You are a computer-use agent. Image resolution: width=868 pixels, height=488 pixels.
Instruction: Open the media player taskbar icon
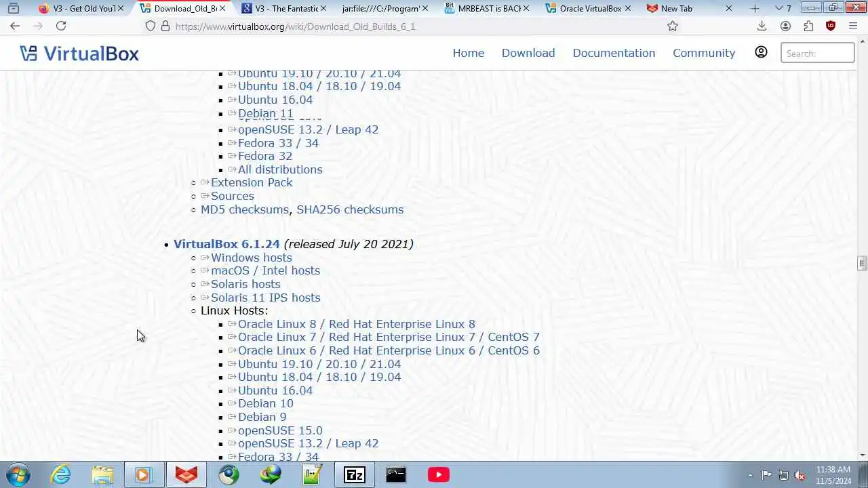click(144, 474)
